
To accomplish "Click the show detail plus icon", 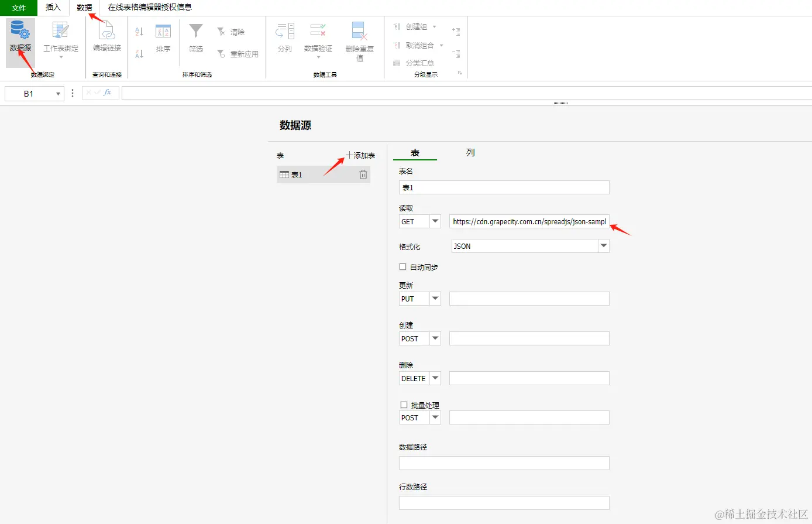I will tap(456, 32).
